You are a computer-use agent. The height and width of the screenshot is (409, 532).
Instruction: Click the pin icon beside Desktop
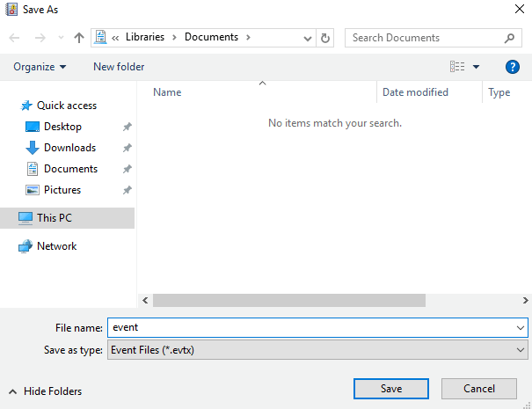click(128, 127)
